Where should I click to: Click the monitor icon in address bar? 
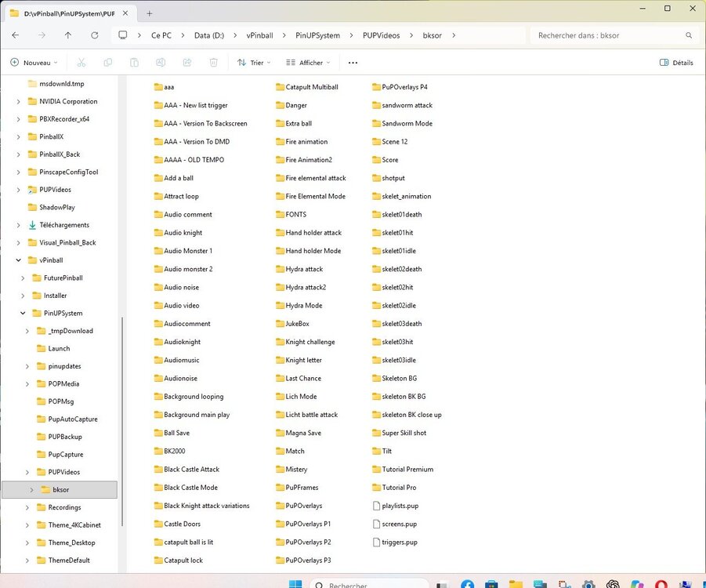click(x=122, y=35)
